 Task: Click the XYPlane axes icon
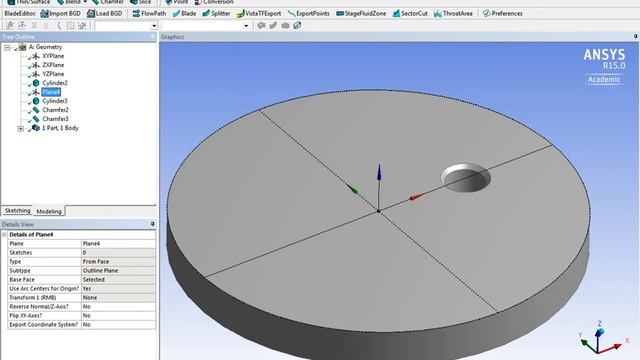click(x=36, y=56)
